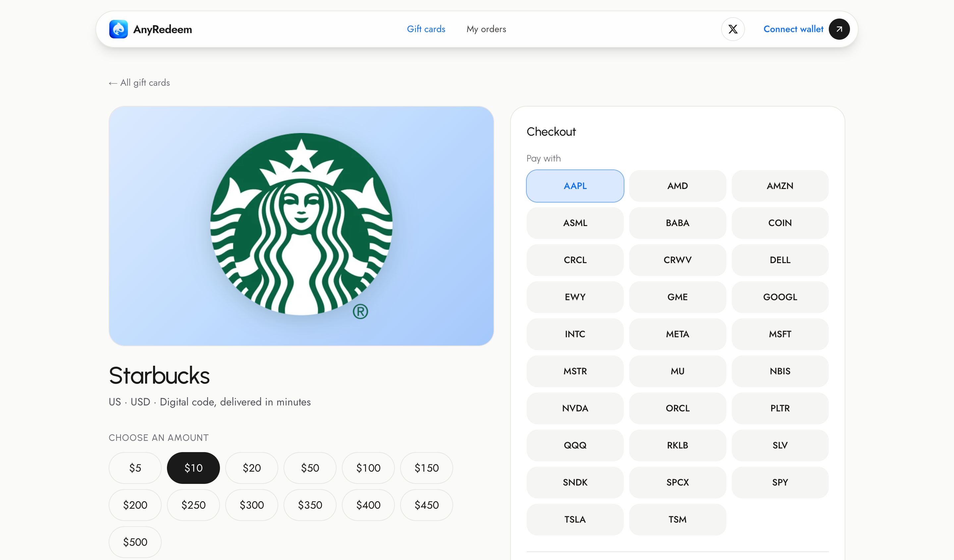Select META as payment token
Screen dimensions: 954x560
point(678,334)
